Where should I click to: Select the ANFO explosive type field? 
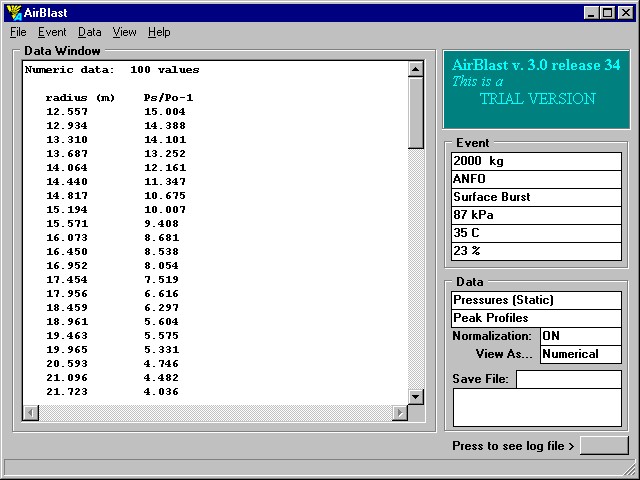coord(536,179)
